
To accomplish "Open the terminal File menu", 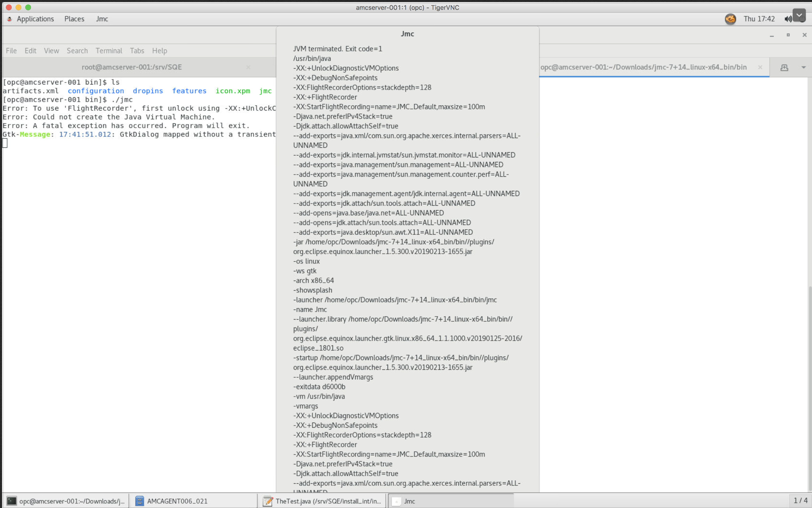I will point(11,51).
